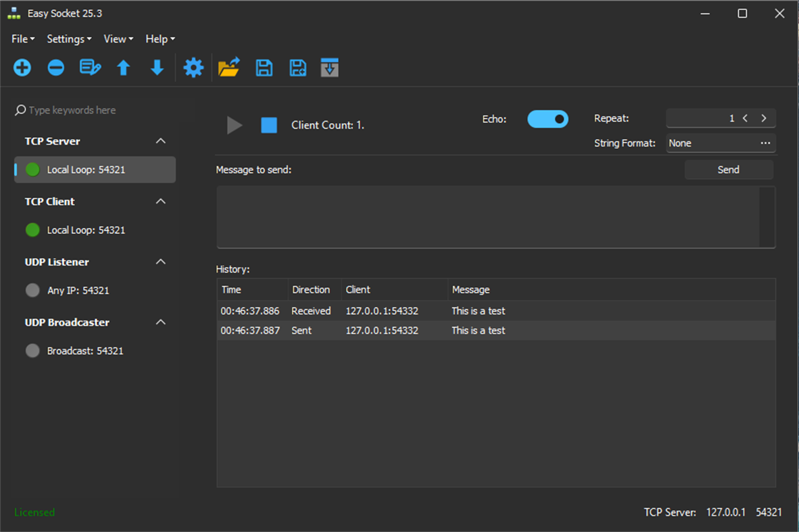Toggle the Echo switch off
Screen dimensions: 799x532
coord(548,119)
